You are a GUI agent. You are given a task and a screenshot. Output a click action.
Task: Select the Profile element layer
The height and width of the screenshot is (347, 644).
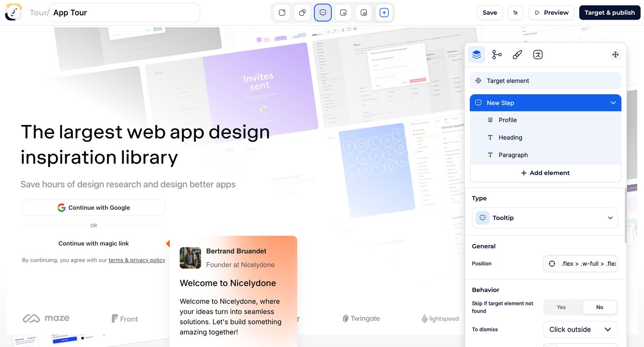click(546, 120)
